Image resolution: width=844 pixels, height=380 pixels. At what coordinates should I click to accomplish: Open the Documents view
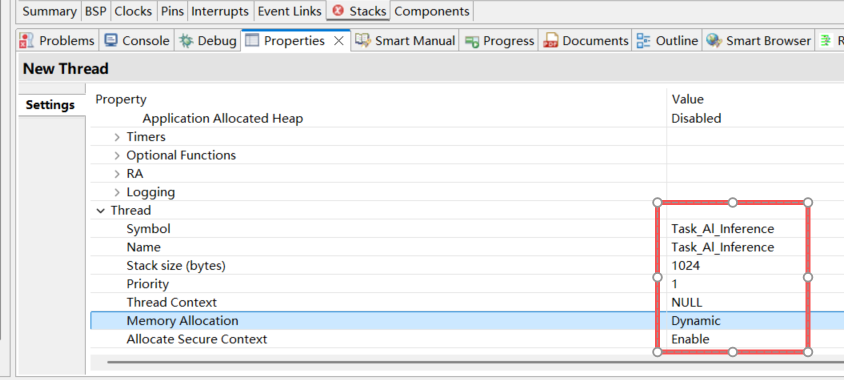coord(585,40)
